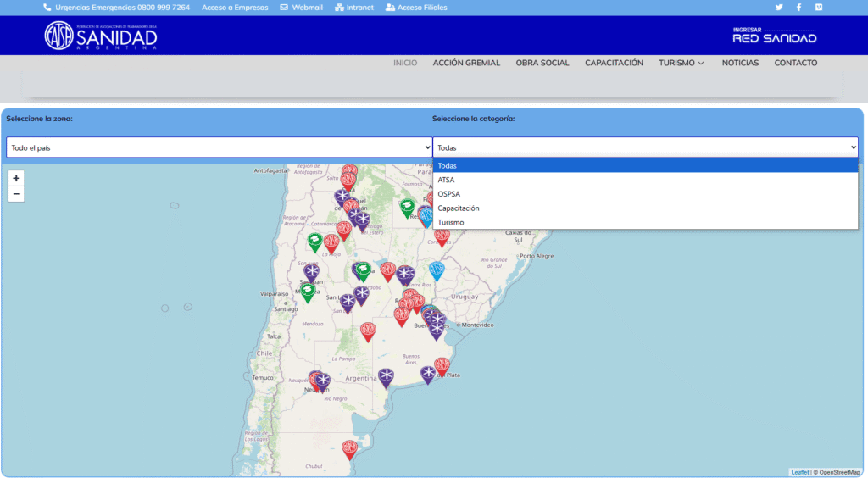
Task: Choose Todas in the category list
Action: [645, 165]
